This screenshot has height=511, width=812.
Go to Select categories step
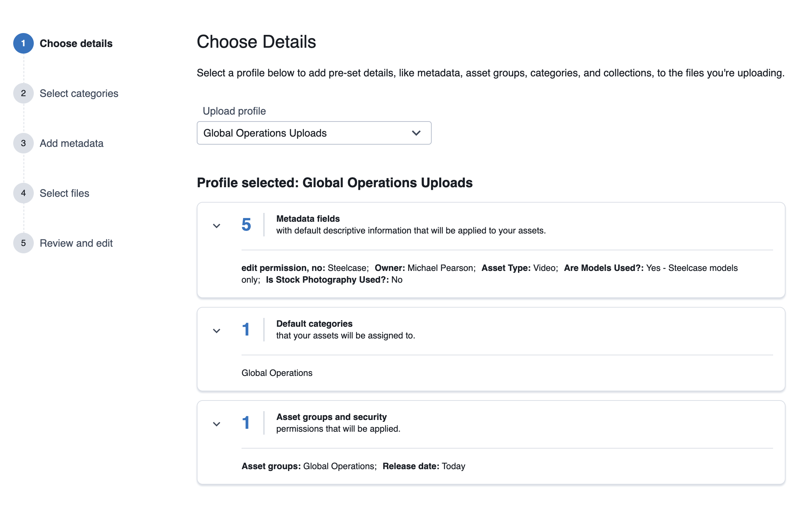click(x=79, y=94)
